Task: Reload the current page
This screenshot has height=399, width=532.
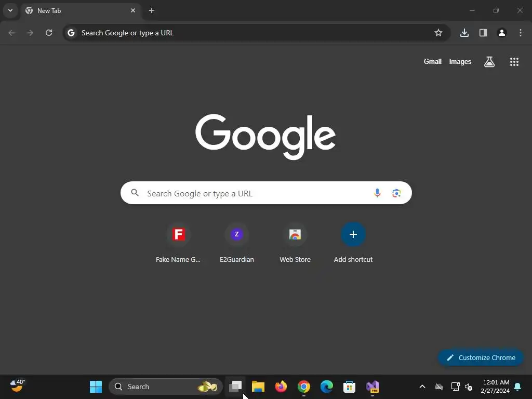Action: coord(49,33)
